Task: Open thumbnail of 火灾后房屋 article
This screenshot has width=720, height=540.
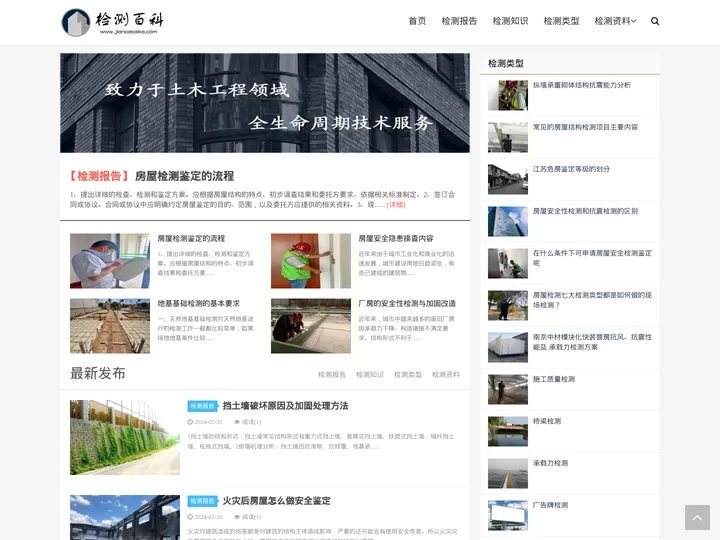Action: coord(125,518)
